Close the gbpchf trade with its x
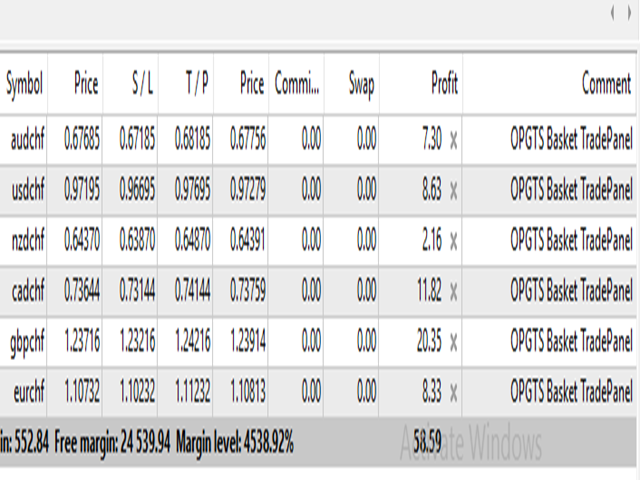This screenshot has height=480, width=640. pyautogui.click(x=453, y=342)
